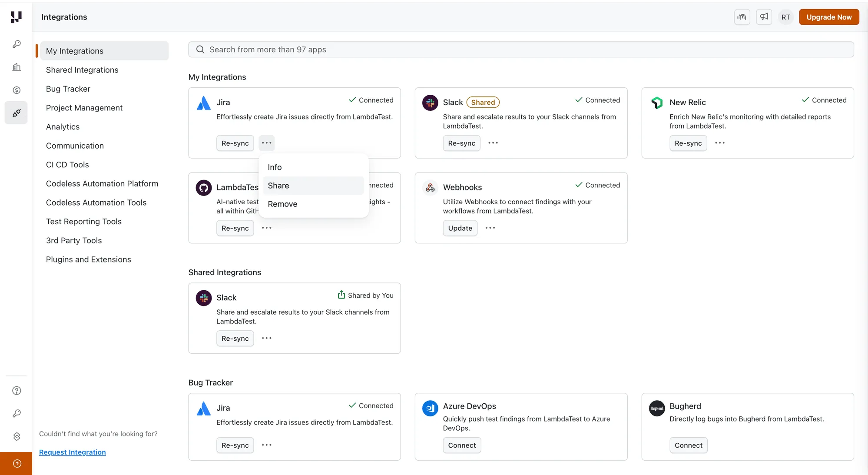Open three-dot menu on Slack Shared card
This screenshot has width=868, height=475.
[493, 143]
